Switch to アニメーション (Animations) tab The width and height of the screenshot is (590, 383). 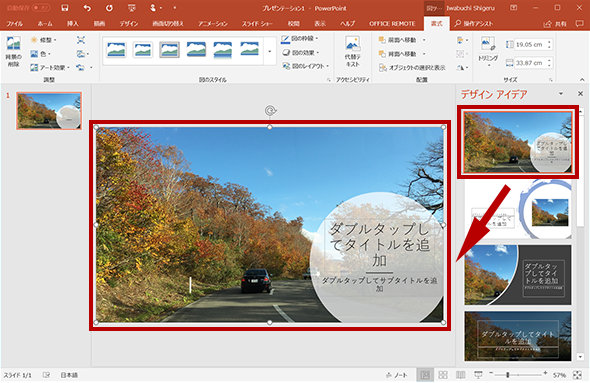point(213,23)
